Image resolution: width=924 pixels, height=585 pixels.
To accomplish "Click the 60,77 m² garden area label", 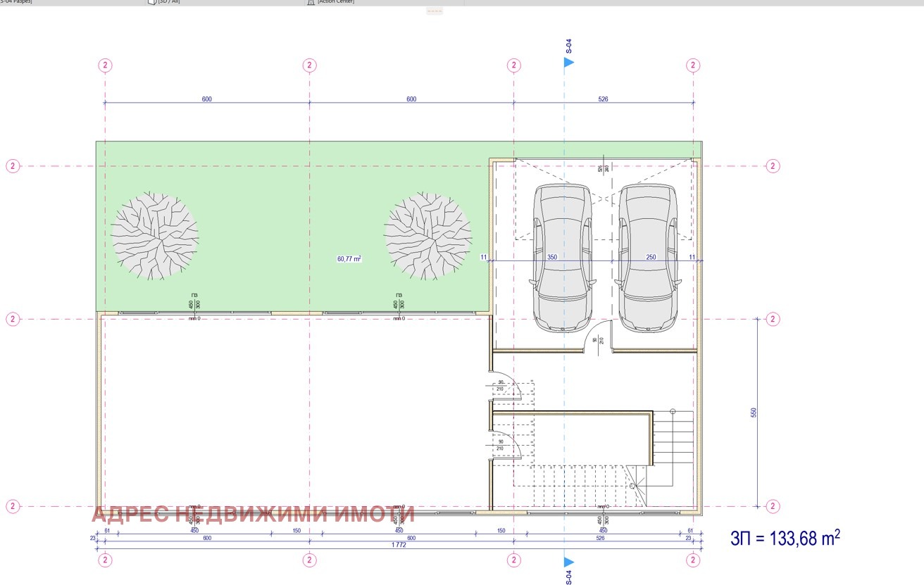I will (x=349, y=259).
